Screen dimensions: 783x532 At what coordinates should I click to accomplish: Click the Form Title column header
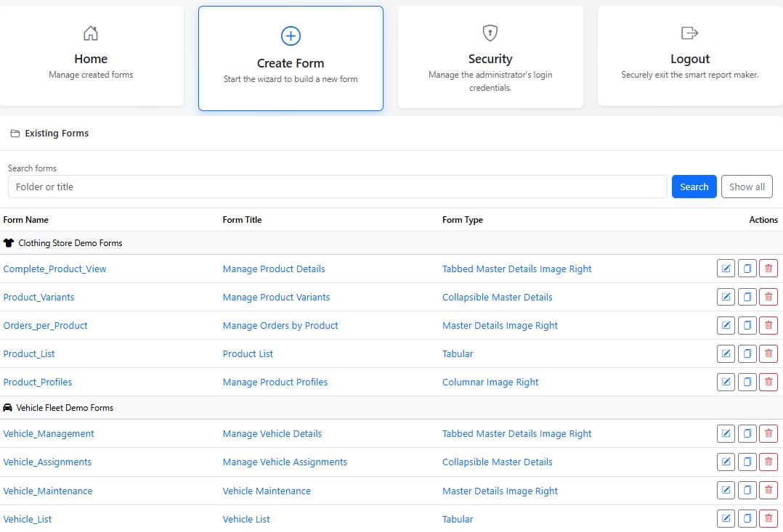(x=242, y=220)
